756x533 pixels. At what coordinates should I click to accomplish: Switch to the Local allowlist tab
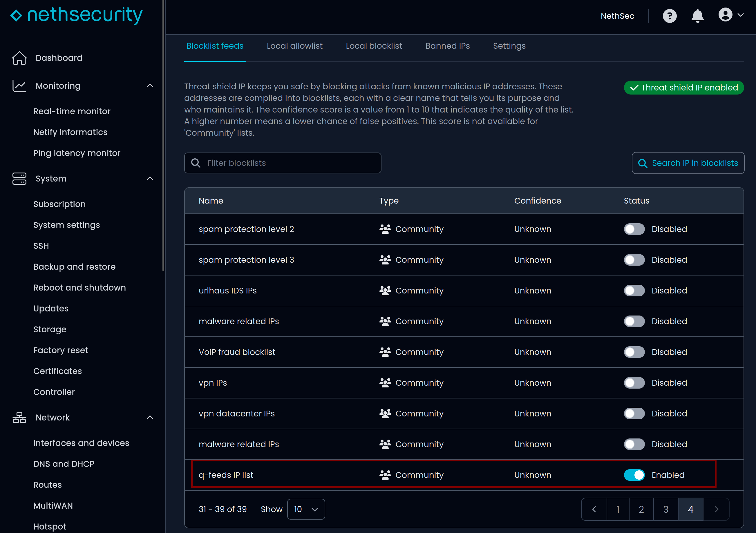pos(294,46)
